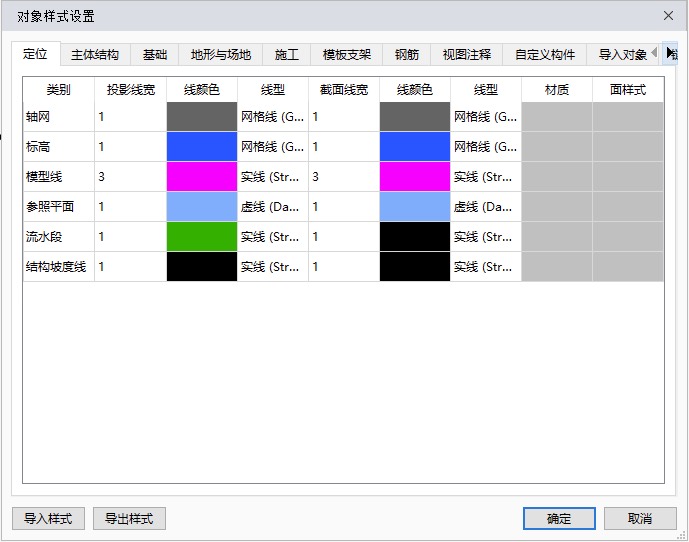Screen dimensions: 689x542
Task: Confirm with the 确定 button
Action: tap(559, 519)
